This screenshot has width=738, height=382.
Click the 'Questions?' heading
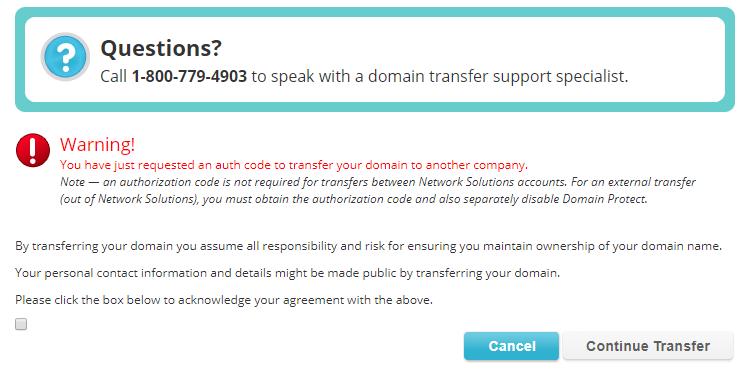click(x=161, y=48)
